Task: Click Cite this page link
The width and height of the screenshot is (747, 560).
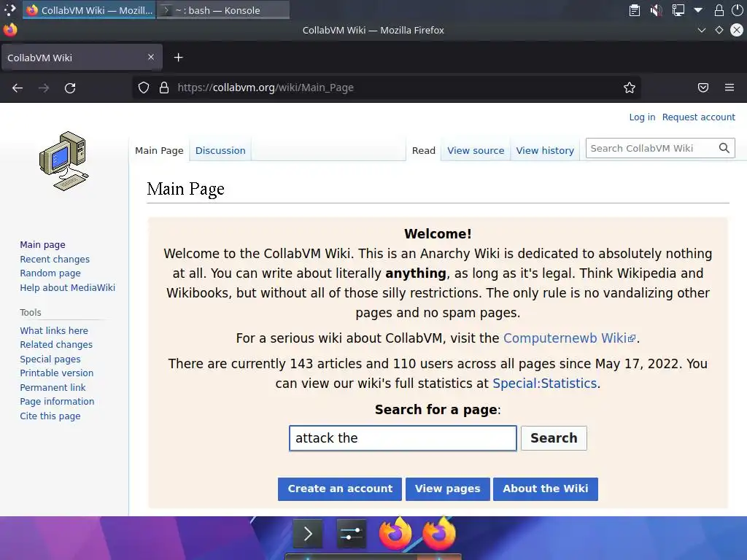Action: (50, 416)
